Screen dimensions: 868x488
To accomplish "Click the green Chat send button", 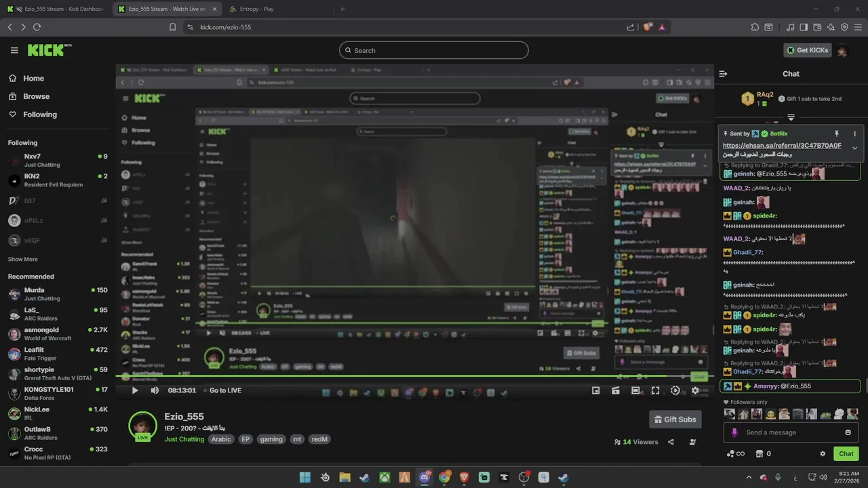I will pyautogui.click(x=846, y=453).
